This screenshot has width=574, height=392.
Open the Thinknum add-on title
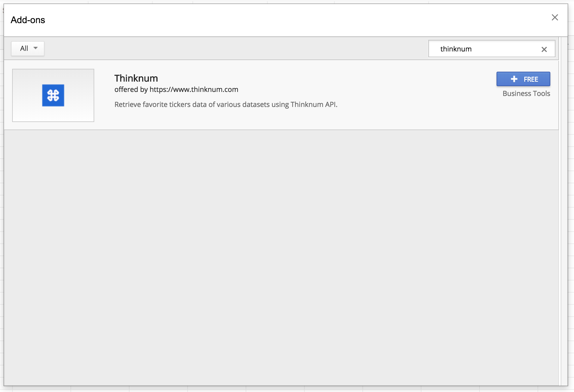point(136,78)
